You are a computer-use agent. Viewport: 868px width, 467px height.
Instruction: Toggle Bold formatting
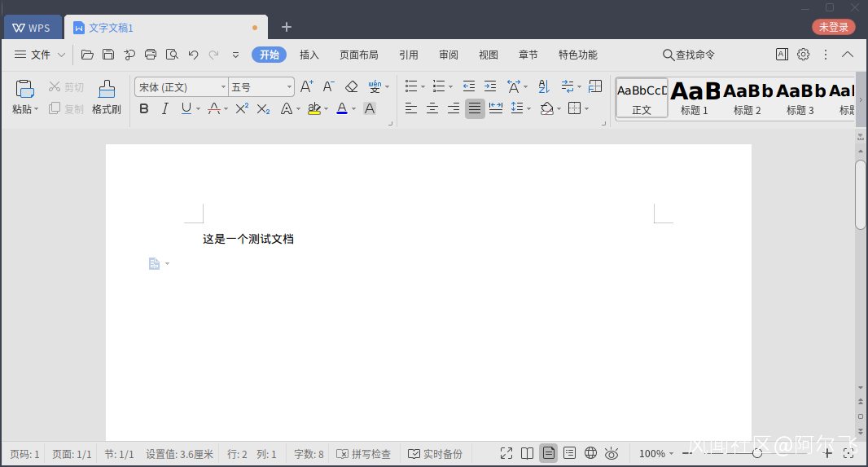point(144,108)
